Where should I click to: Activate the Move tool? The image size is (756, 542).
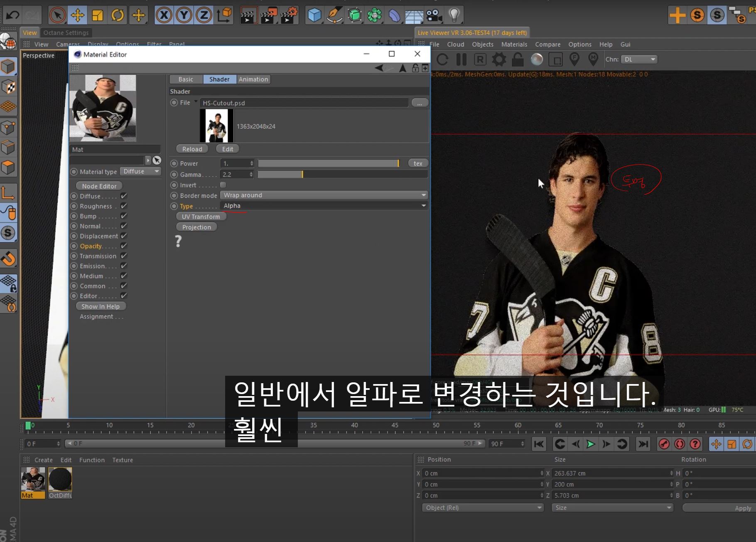(78, 16)
